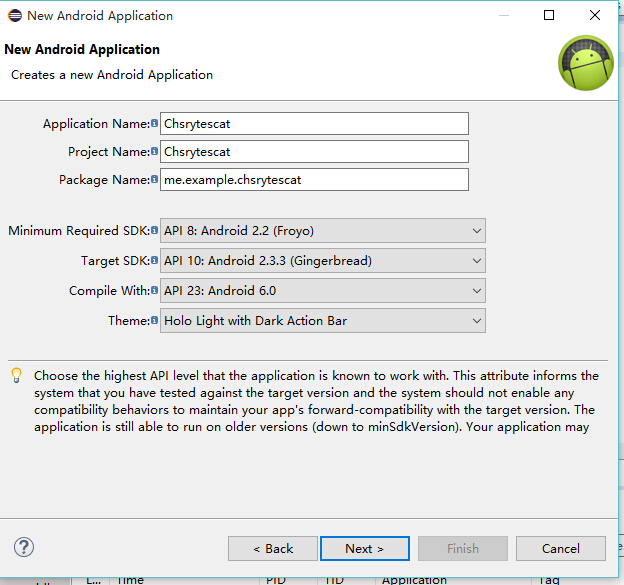
Task: Click the Eclipse icon in title bar
Action: [x=15, y=16]
